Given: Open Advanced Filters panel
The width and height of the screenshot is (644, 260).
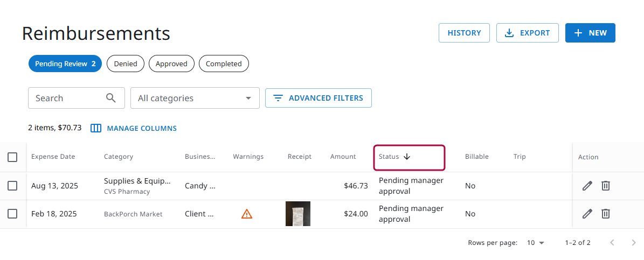Looking at the screenshot, I should (x=318, y=98).
